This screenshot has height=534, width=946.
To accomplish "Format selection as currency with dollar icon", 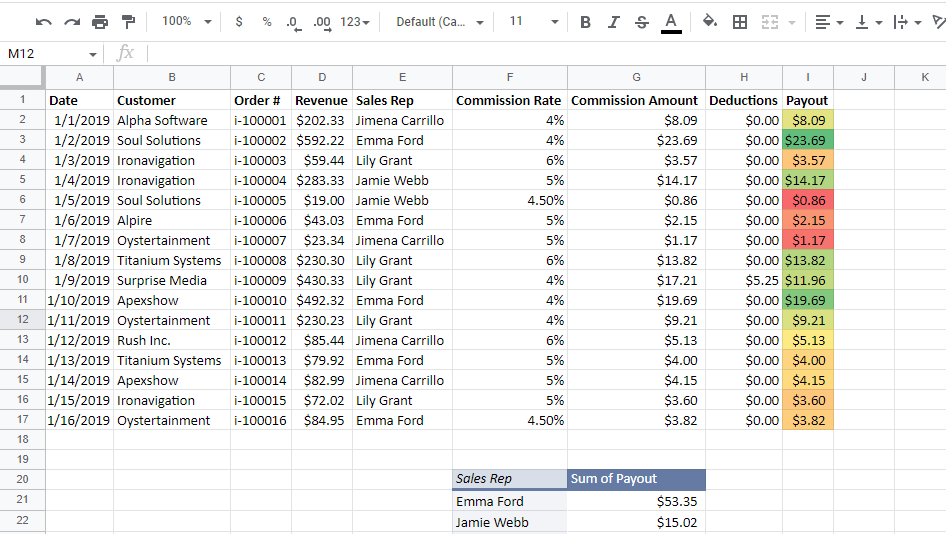I will (x=238, y=22).
